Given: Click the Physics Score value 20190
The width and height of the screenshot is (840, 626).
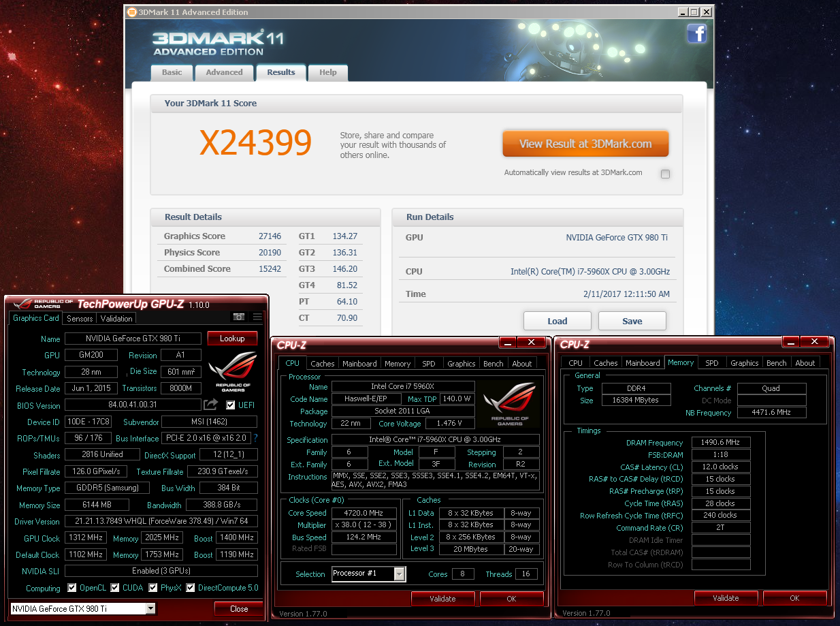Looking at the screenshot, I should (270, 253).
